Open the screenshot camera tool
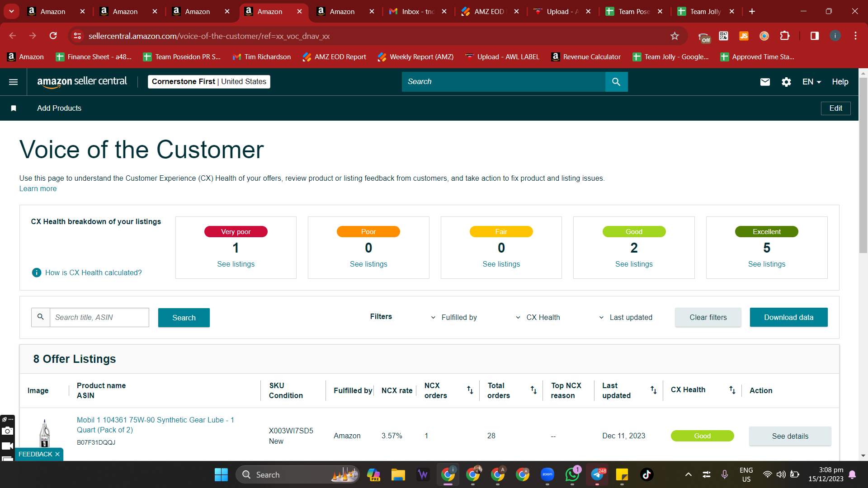The width and height of the screenshot is (868, 488). click(x=7, y=431)
